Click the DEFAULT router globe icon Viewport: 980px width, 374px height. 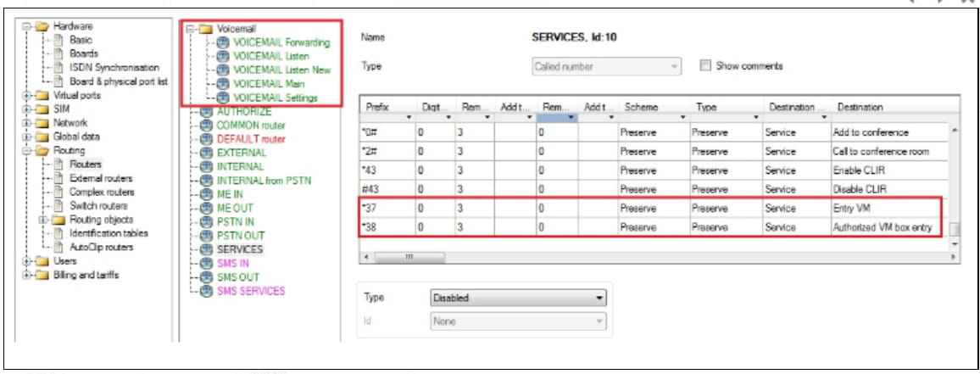(x=207, y=139)
